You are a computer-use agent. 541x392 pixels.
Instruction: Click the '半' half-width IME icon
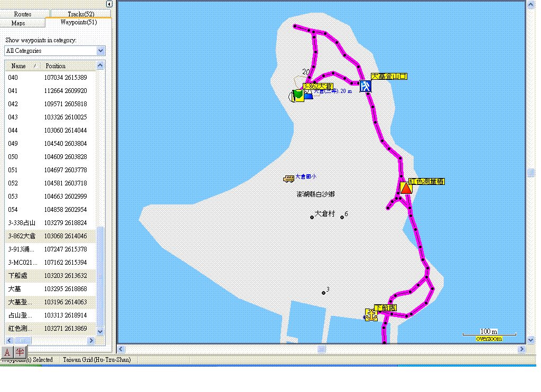click(x=20, y=352)
